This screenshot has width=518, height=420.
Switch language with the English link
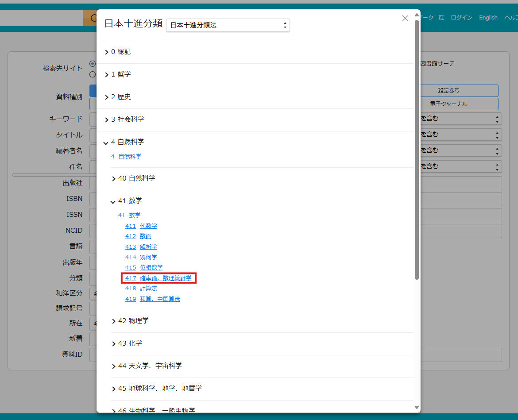[488, 18]
